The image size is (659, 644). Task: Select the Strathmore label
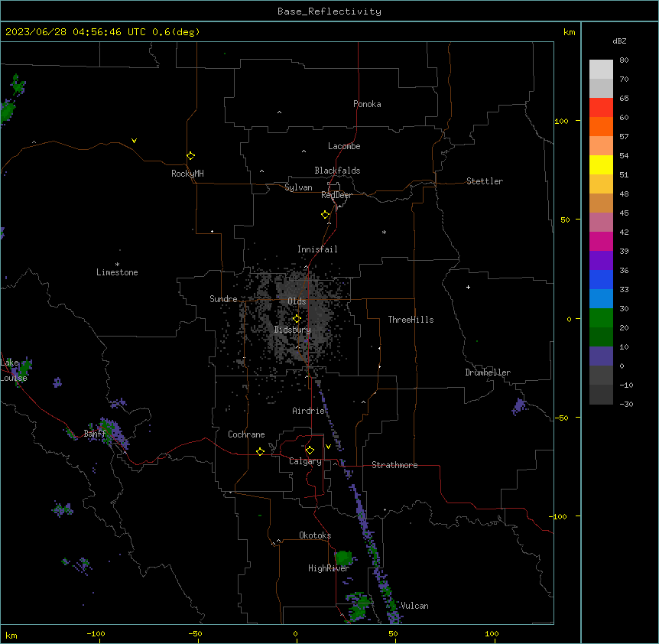[394, 465]
